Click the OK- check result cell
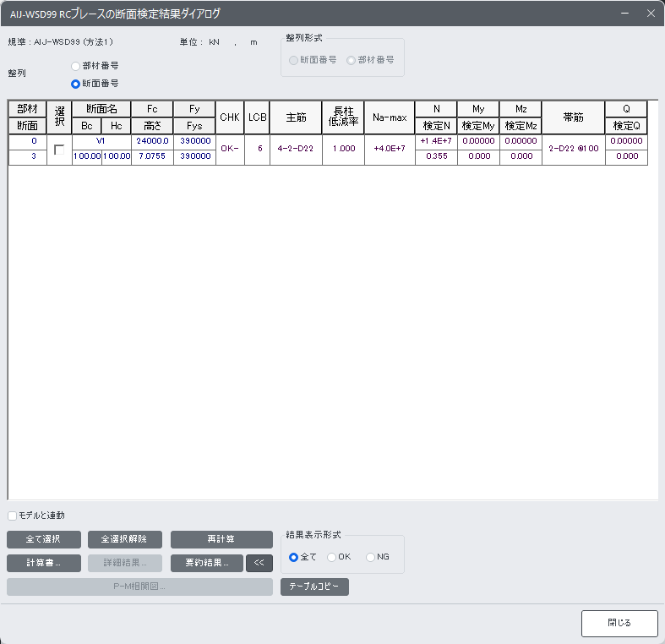The image size is (665, 644). click(230, 149)
